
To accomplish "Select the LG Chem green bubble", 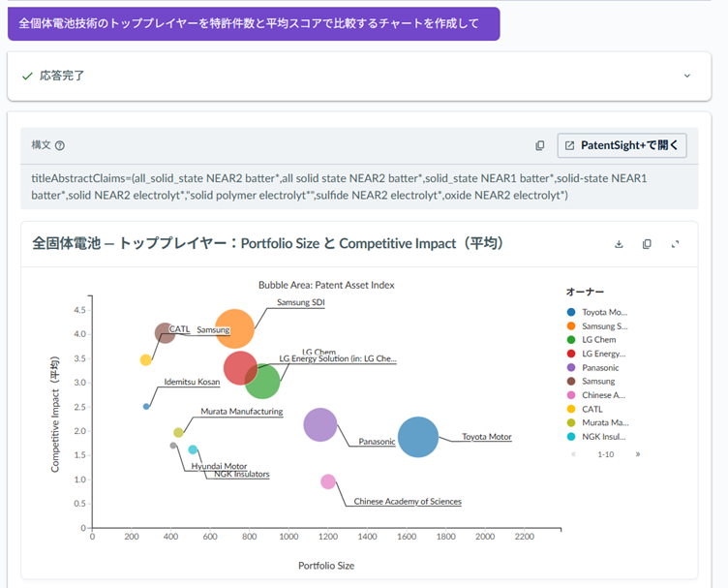I will pos(265,385).
